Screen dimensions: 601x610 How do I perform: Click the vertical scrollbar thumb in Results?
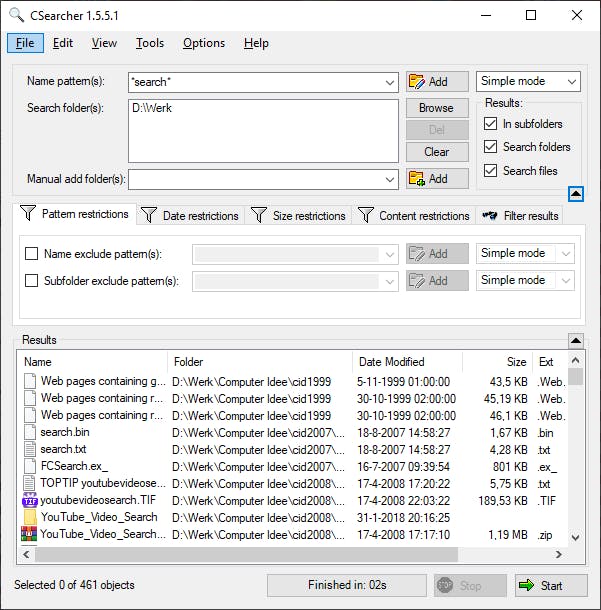[575, 376]
